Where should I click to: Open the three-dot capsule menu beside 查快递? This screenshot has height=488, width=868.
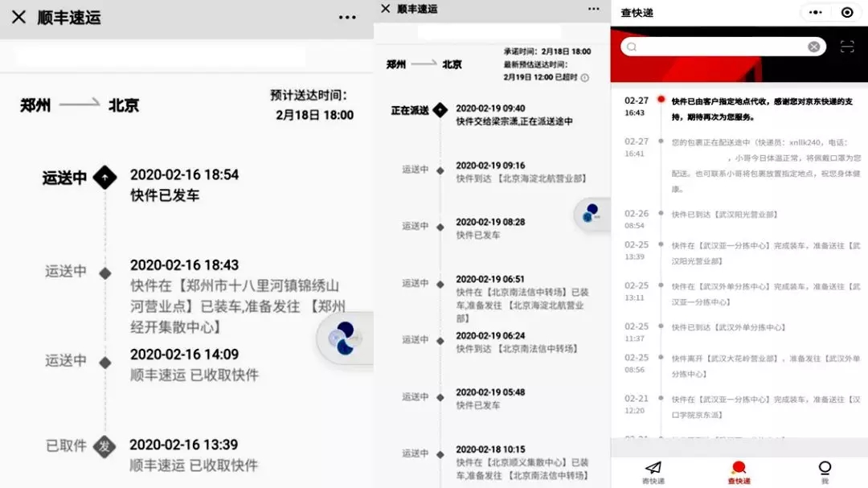(x=815, y=12)
